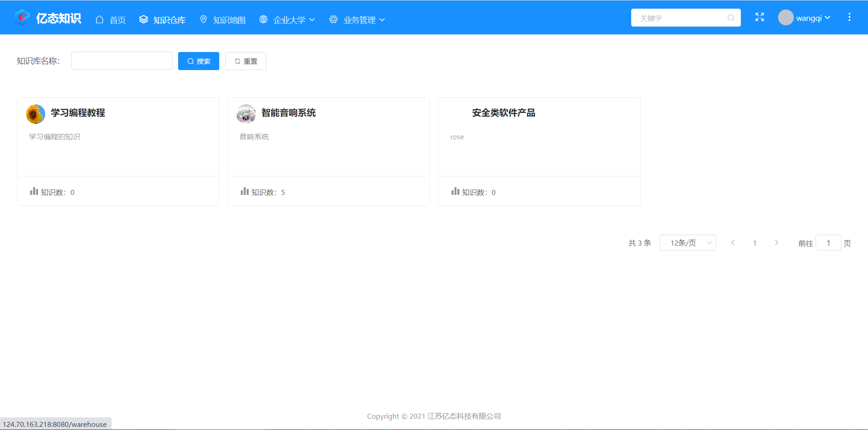Open the vertical three-dot more menu
This screenshot has width=868, height=430.
point(849,17)
